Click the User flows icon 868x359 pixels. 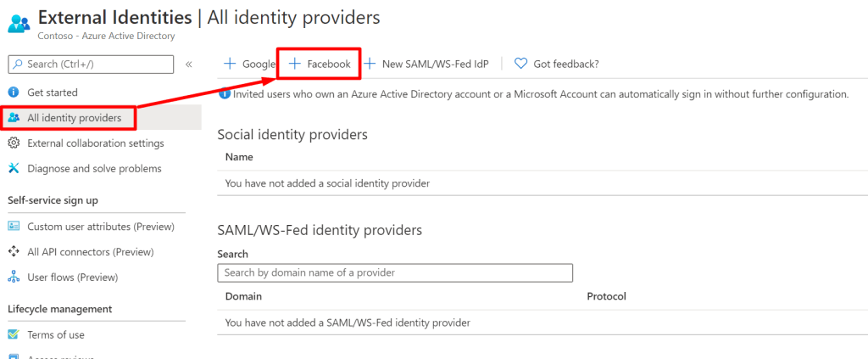(x=14, y=278)
